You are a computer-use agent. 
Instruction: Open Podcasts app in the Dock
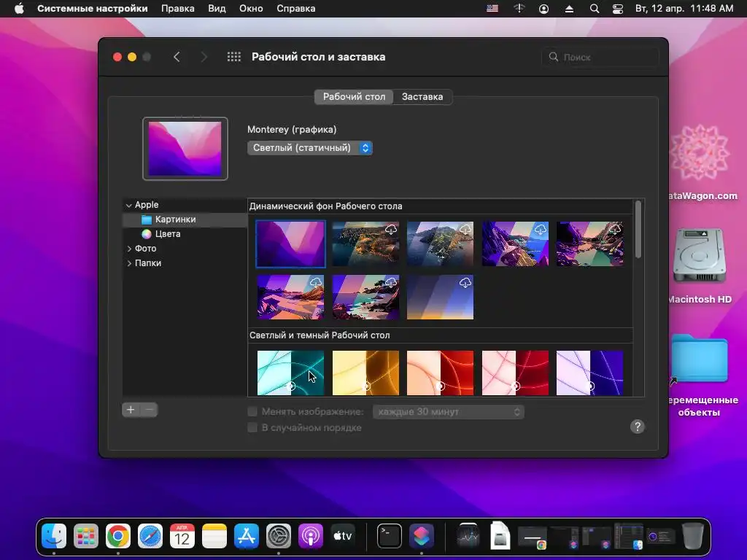tap(311, 536)
